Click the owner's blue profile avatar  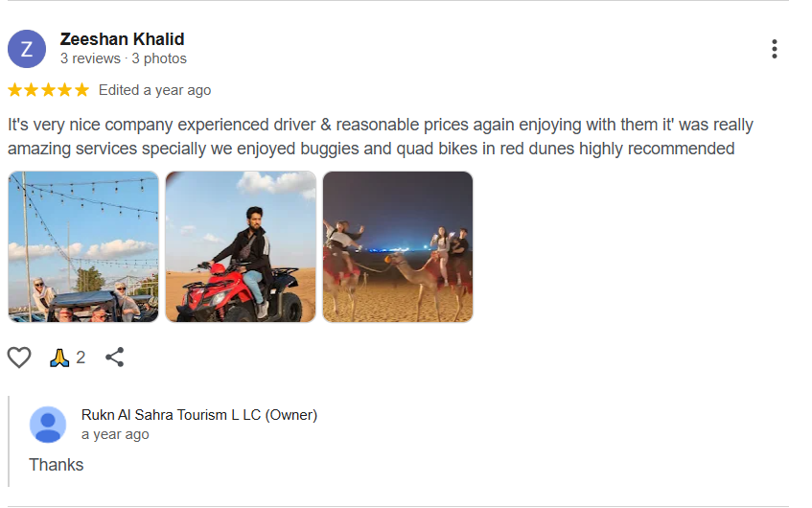point(48,425)
